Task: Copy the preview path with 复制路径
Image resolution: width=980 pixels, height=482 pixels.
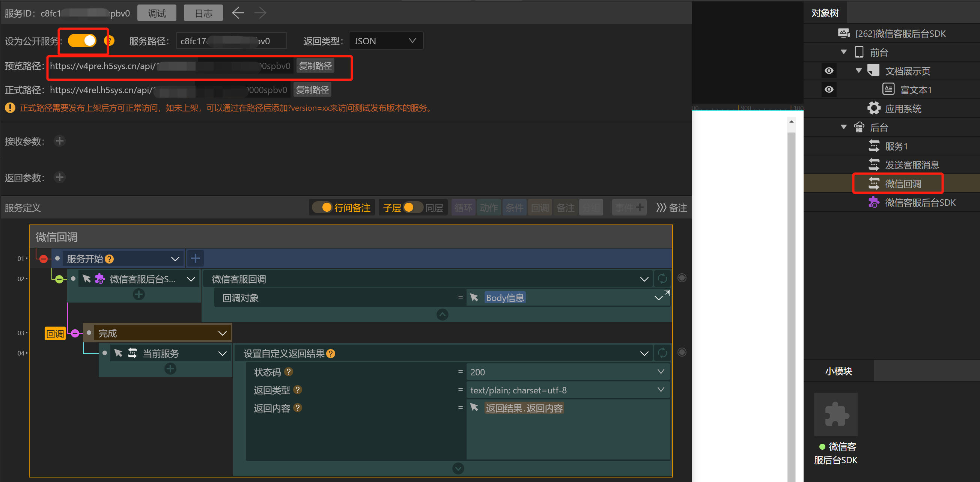Action: click(315, 66)
